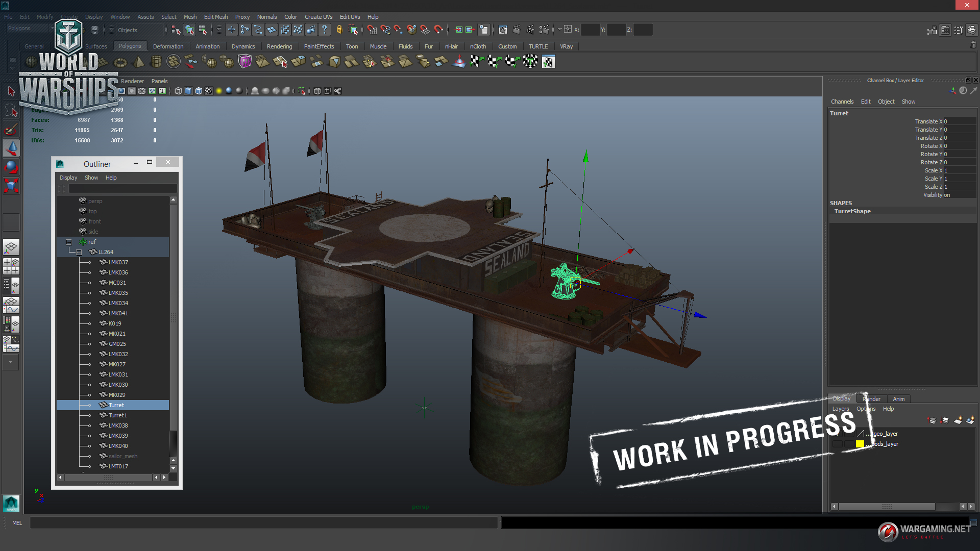Toggle Channel Box display icon at top right
Viewport: 980px width, 551px height.
971,30
